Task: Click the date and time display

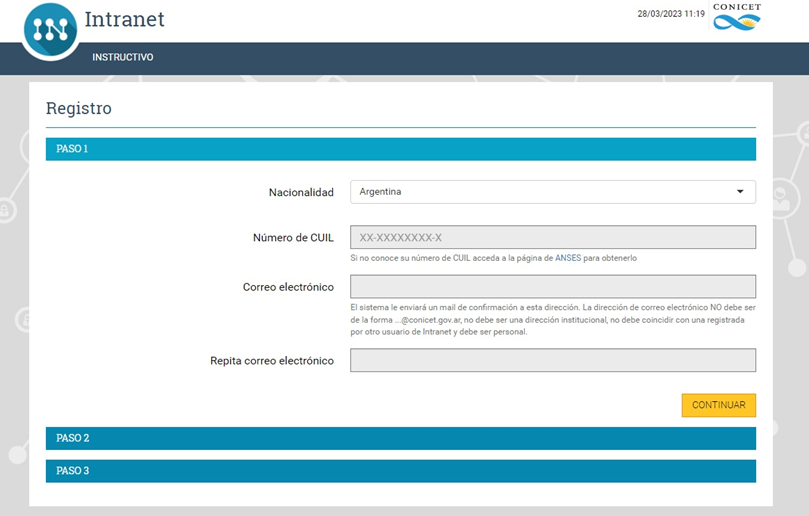Action: point(671,14)
